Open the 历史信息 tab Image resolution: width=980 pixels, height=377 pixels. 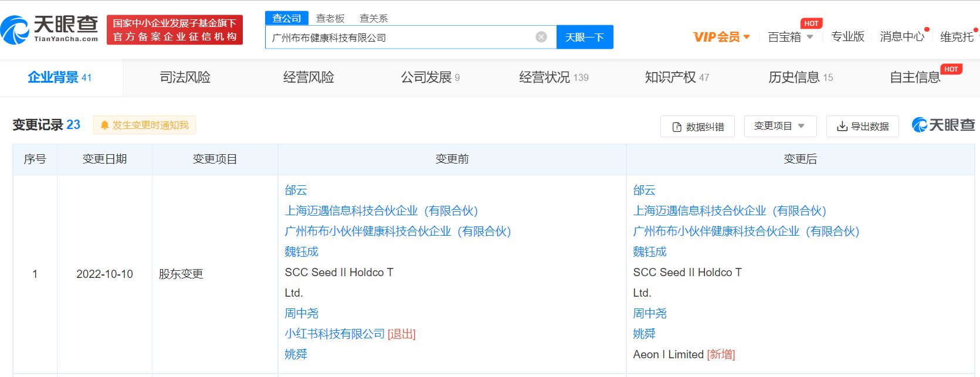[x=801, y=77]
